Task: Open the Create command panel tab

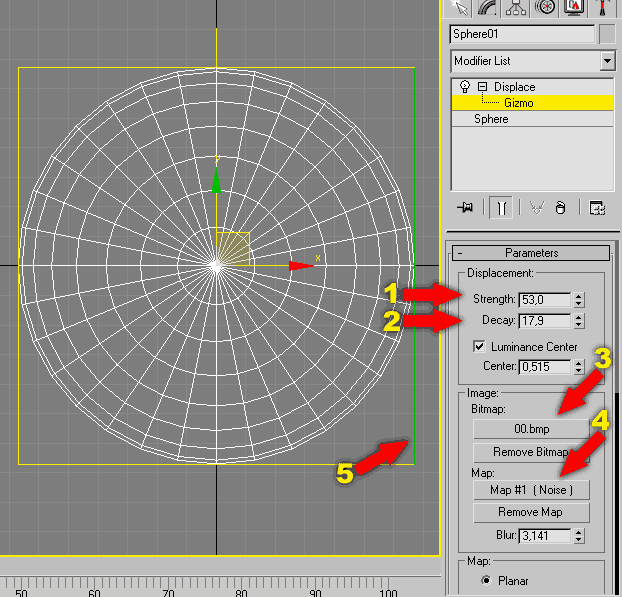Action: 462,8
